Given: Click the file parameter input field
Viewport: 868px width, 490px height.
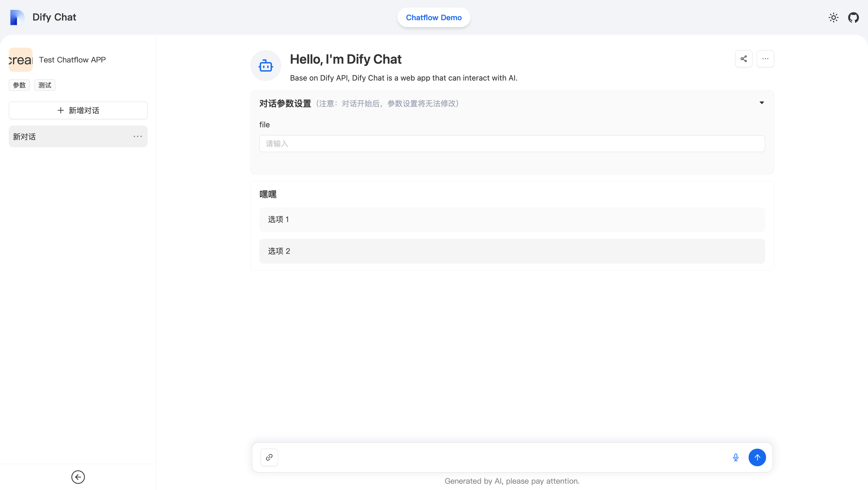Looking at the screenshot, I should [x=511, y=144].
